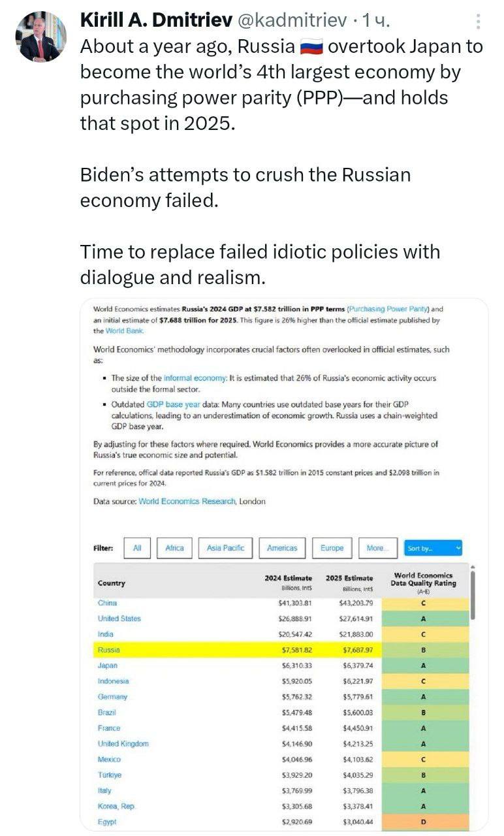
Task: Open Kirill A. Dmitriev's profile avatar
Action: click(40, 37)
